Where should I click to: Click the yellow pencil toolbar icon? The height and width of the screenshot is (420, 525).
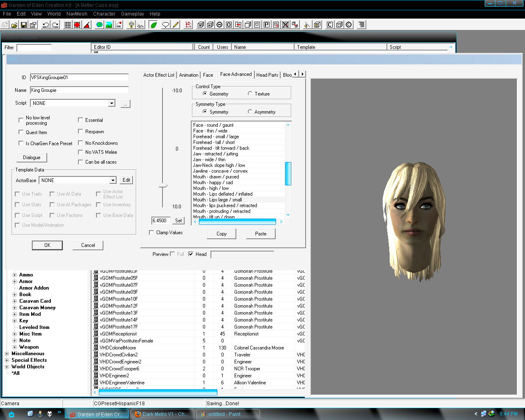(x=176, y=25)
